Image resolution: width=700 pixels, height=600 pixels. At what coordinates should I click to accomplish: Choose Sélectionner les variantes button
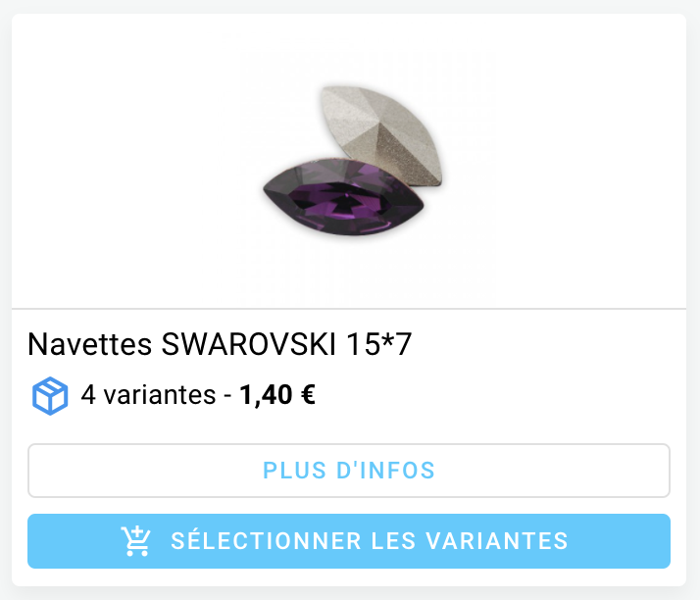(x=349, y=541)
